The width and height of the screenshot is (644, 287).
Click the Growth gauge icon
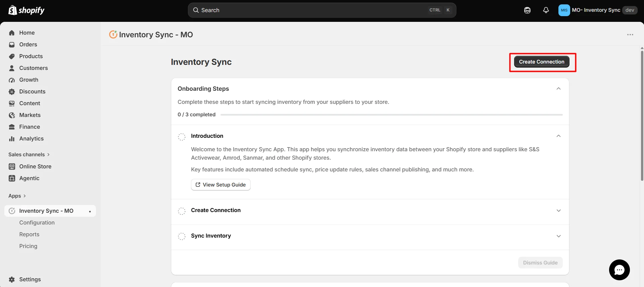[12, 80]
